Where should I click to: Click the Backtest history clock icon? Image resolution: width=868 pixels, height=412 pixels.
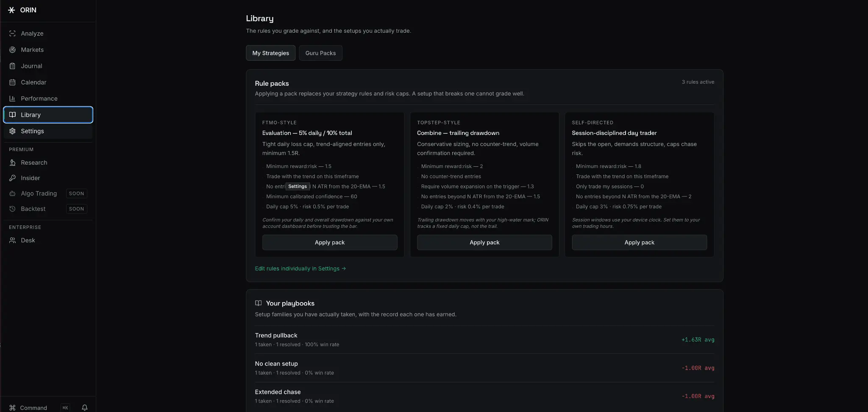point(12,209)
